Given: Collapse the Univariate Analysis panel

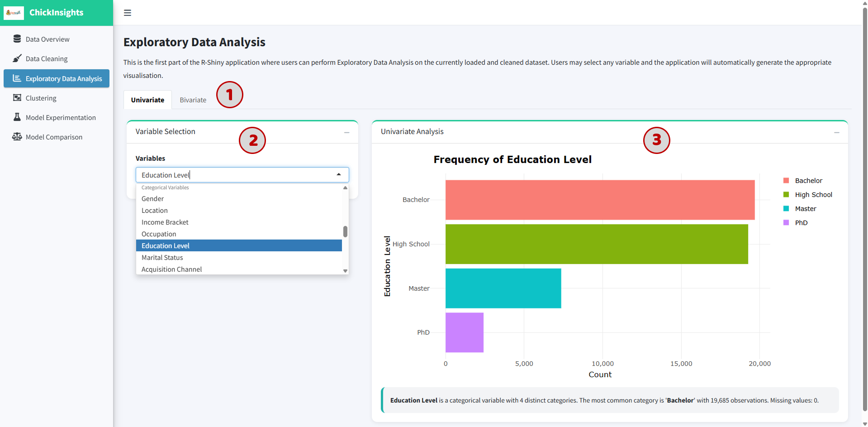Looking at the screenshot, I should (x=837, y=132).
